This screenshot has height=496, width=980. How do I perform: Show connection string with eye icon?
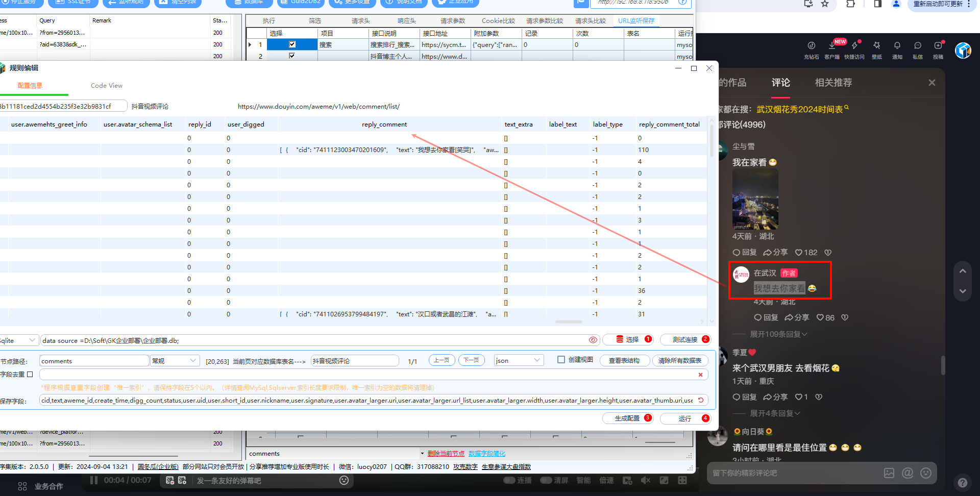[x=593, y=340]
